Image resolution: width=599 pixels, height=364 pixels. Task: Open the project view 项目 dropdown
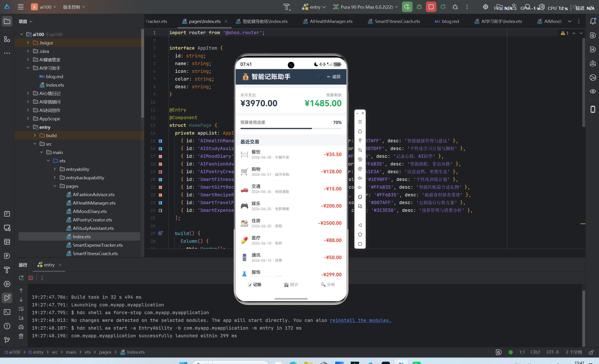(25, 21)
